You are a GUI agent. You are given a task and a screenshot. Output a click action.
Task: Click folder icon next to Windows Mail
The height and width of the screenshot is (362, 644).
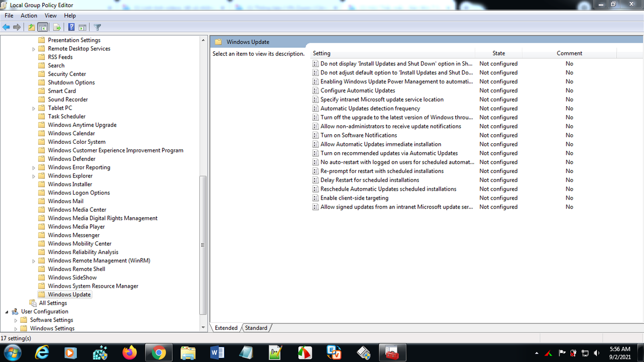click(x=42, y=201)
